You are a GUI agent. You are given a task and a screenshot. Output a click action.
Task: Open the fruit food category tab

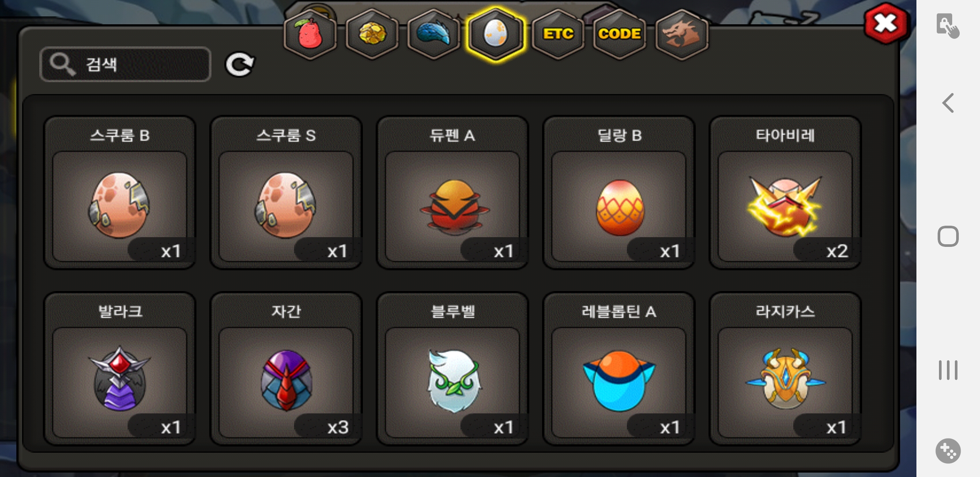tap(310, 34)
